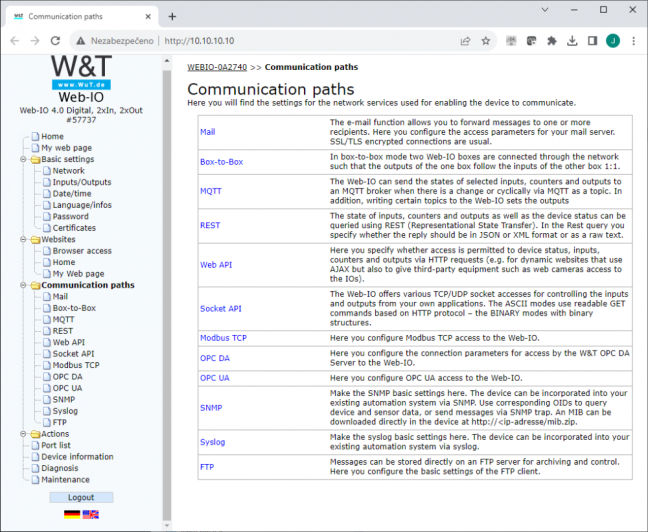Image resolution: width=648 pixels, height=532 pixels.
Task: Open the SNMP link in table
Action: click(211, 408)
